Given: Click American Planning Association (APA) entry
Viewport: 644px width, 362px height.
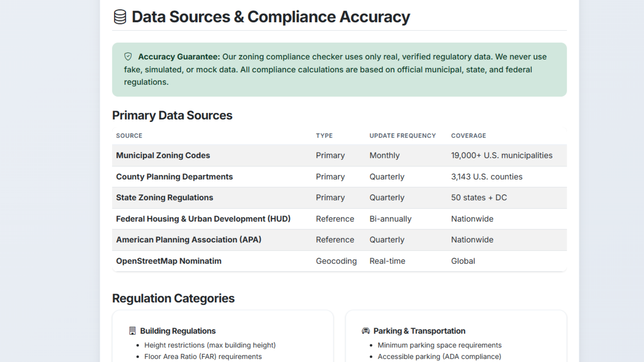Looking at the screenshot, I should click(189, 240).
